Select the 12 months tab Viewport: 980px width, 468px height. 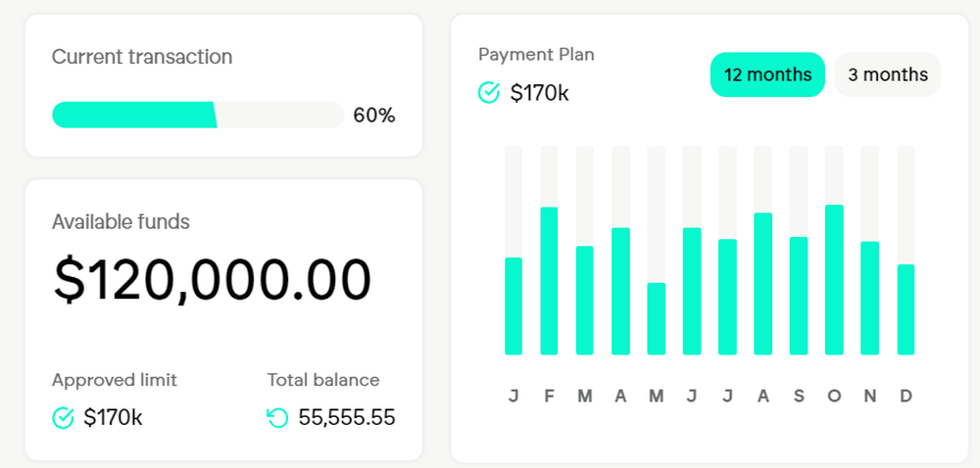pyautogui.click(x=767, y=74)
